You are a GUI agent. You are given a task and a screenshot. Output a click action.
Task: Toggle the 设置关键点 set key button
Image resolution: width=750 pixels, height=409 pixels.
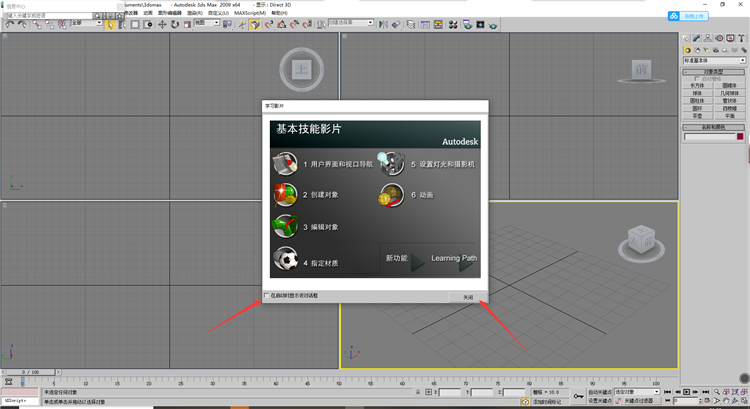tap(600, 400)
